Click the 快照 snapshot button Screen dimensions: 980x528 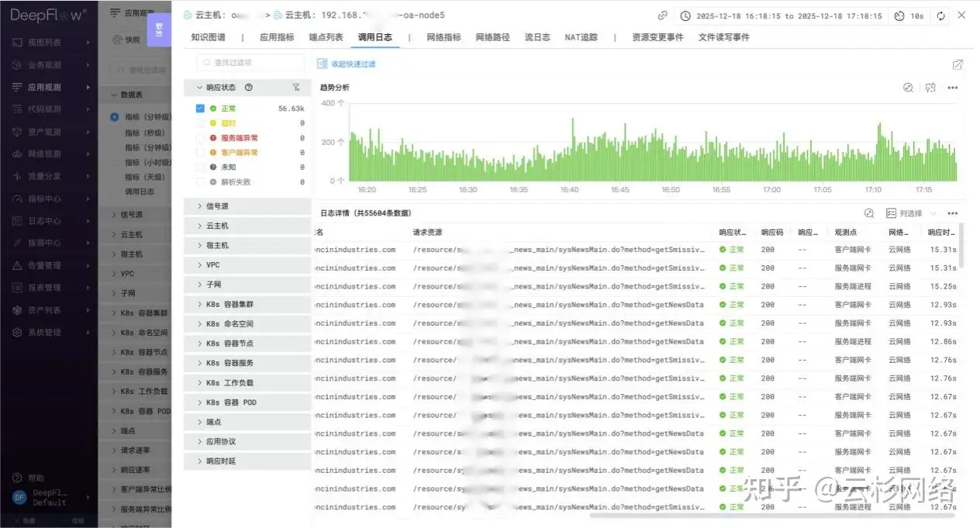(x=127, y=40)
